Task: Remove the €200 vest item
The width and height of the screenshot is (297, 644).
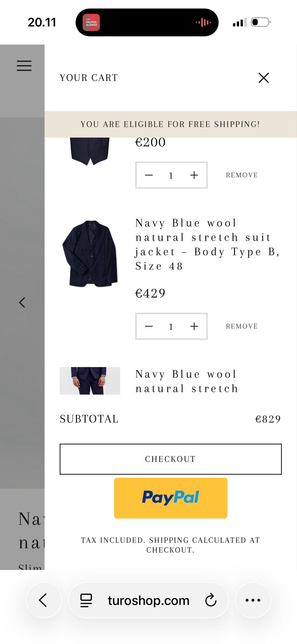Action: (x=242, y=175)
